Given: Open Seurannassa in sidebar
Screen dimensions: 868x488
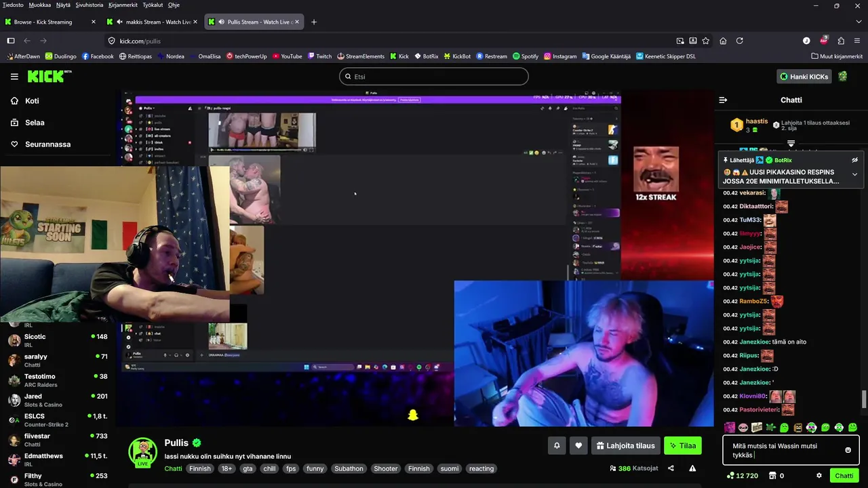Looking at the screenshot, I should point(40,144).
